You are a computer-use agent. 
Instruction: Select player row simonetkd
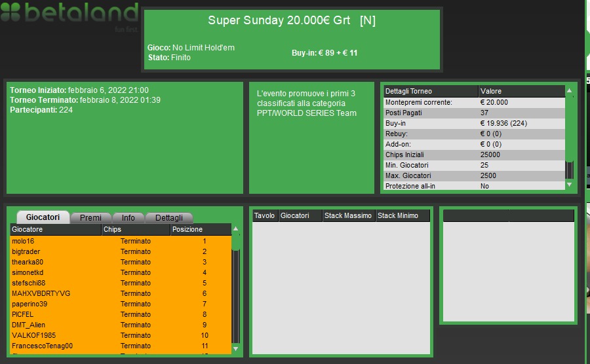121,273
